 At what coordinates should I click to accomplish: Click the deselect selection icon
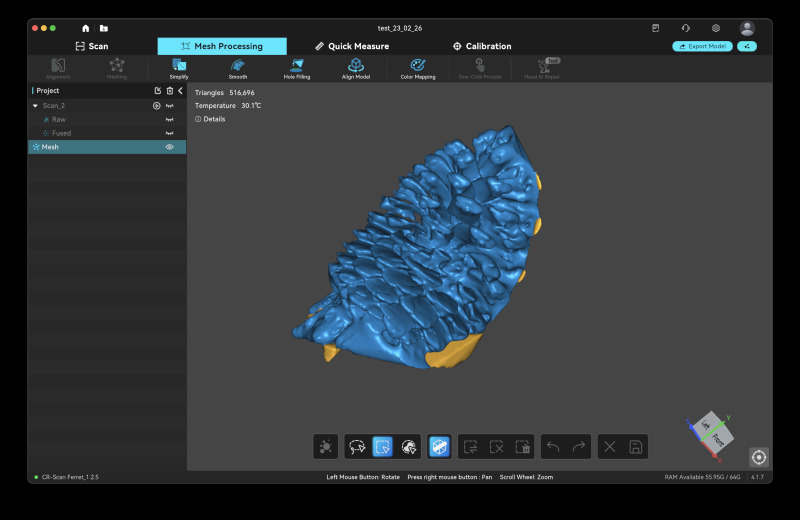click(496, 447)
